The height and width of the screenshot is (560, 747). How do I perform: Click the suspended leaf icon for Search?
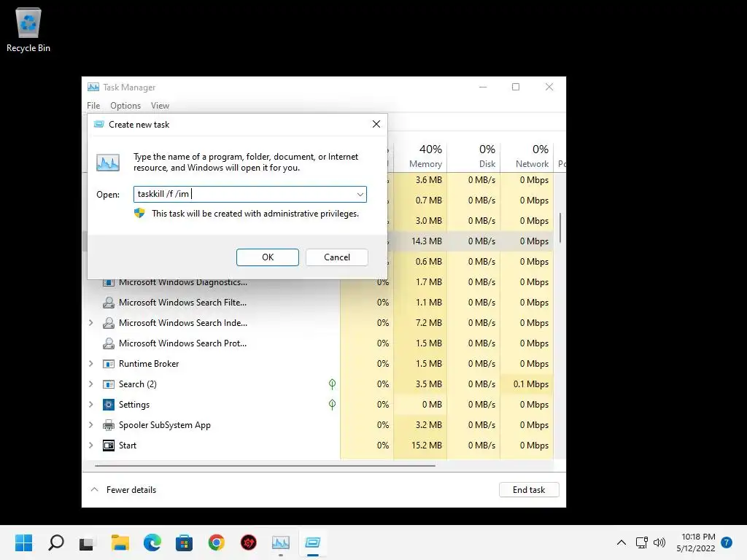click(x=332, y=384)
